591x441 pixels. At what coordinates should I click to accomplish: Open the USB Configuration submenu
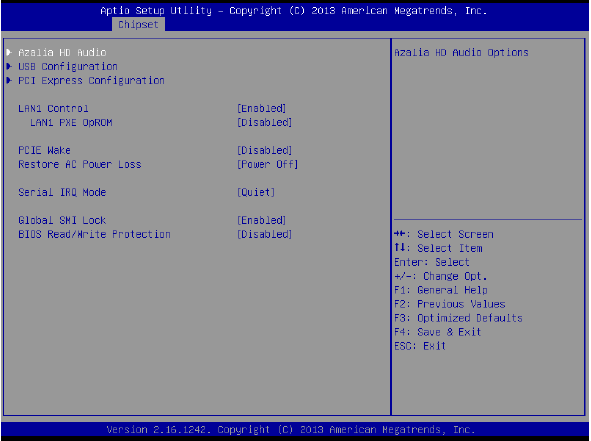[68, 67]
